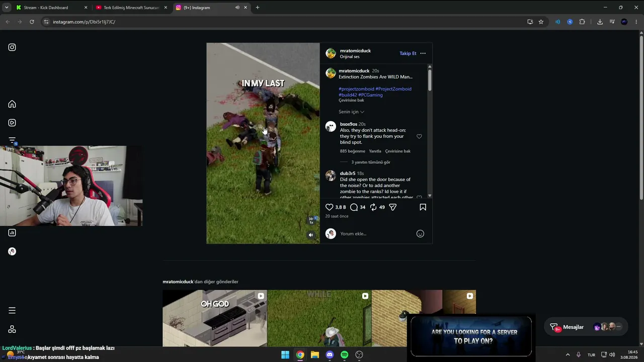Image resolution: width=644 pixels, height=362 pixels.
Task: Open the Windows Start menu
Action: point(285,355)
